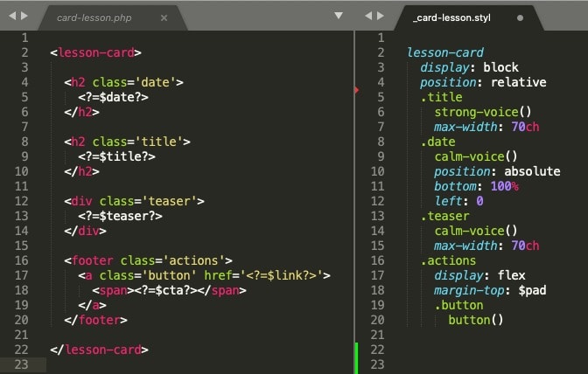The width and height of the screenshot is (588, 374).
Task: Click the closing </div> tag
Action: pyautogui.click(x=85, y=231)
